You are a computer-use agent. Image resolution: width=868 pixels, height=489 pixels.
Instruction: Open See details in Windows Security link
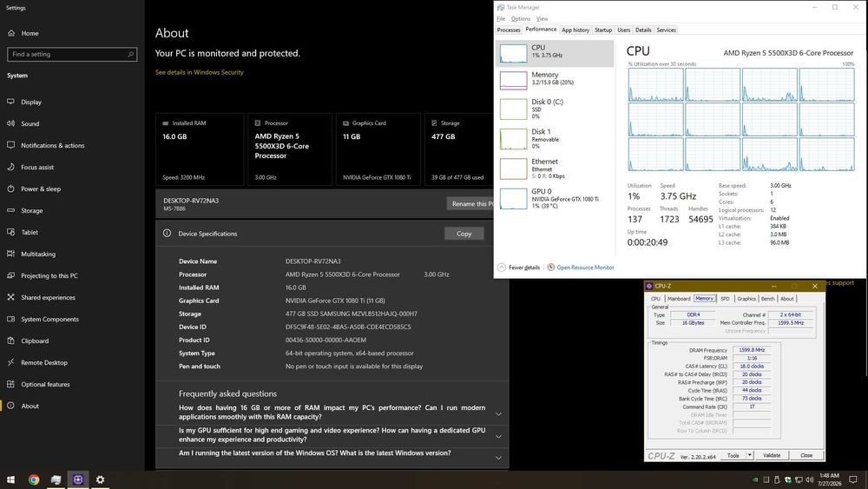point(200,72)
